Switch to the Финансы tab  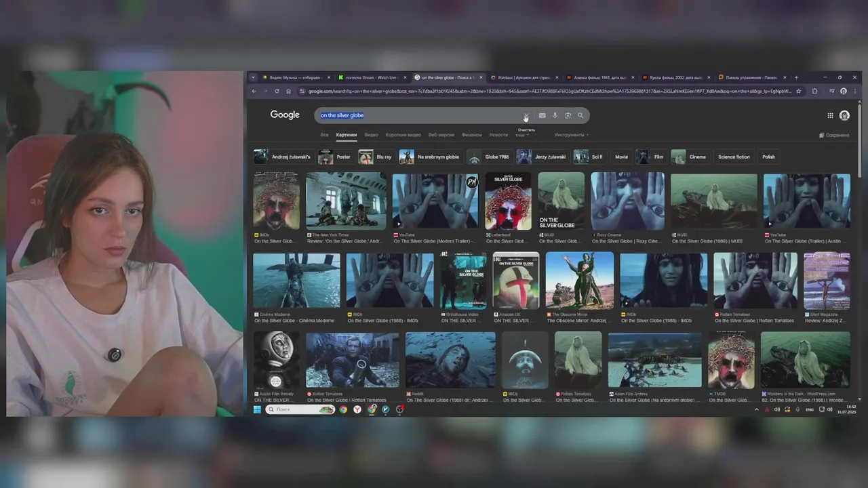[472, 135]
